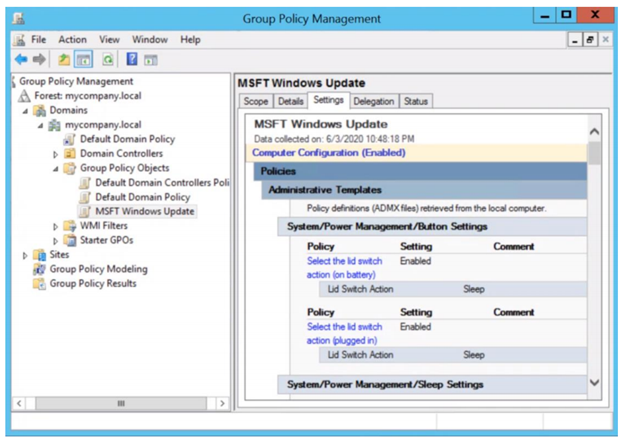Click the Default Domain Controllers Policy GPO icon
This screenshot has height=441, width=624.
click(x=85, y=183)
